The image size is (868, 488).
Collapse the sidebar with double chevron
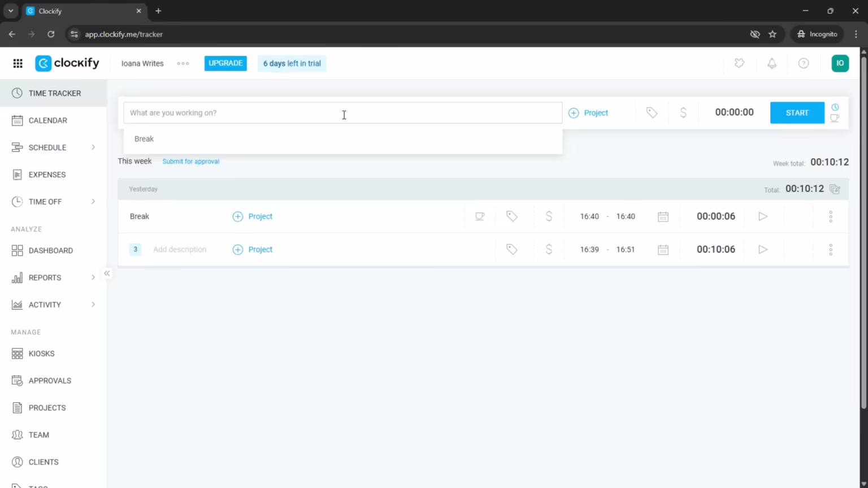(x=107, y=273)
